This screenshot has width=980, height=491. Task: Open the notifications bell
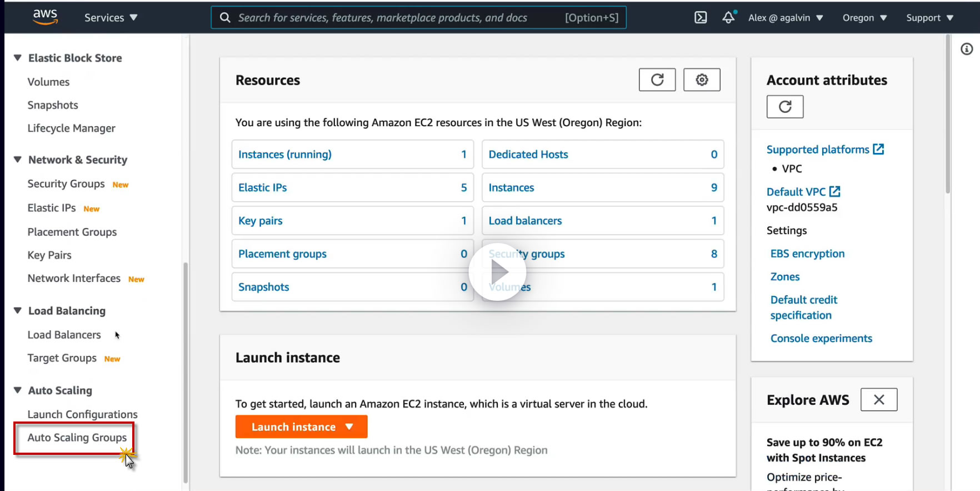728,18
